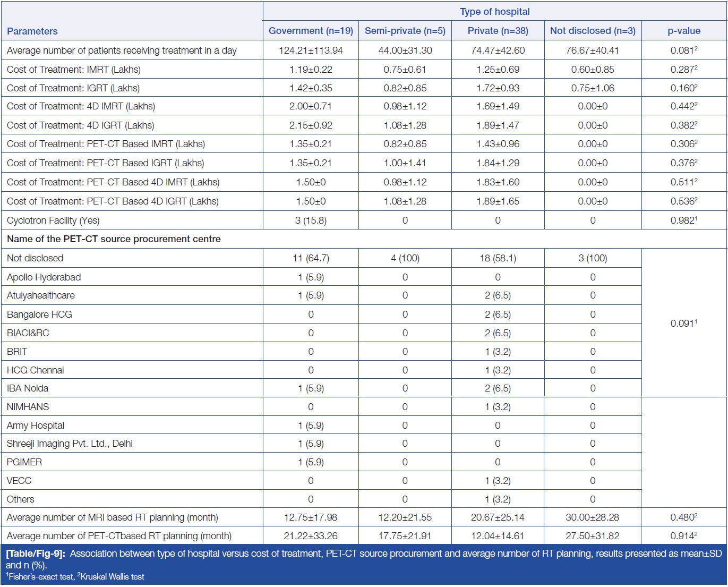
Task: Select the "Parameters" column header
Action: click(x=32, y=31)
